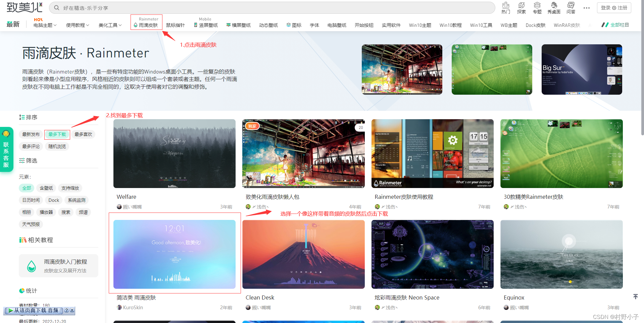Image resolution: width=644 pixels, height=323 pixels.
Task: Select the 最新发布 sort option
Action: pos(31,134)
